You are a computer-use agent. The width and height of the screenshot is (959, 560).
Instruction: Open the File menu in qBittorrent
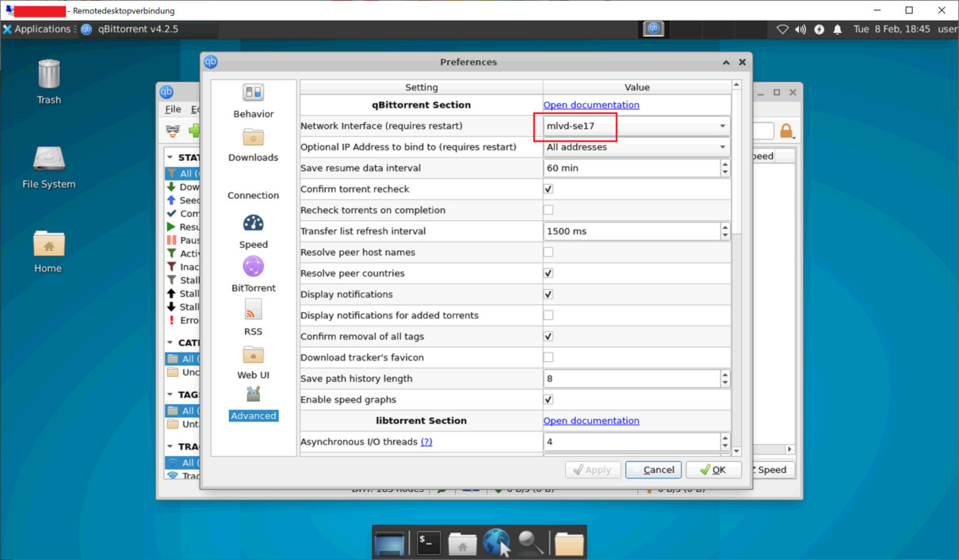click(173, 109)
